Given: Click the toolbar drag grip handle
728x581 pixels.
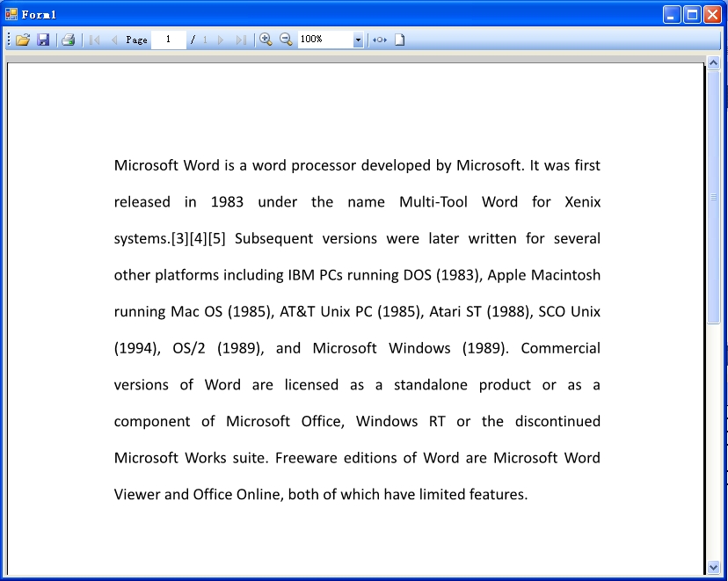Looking at the screenshot, I should coord(9,40).
